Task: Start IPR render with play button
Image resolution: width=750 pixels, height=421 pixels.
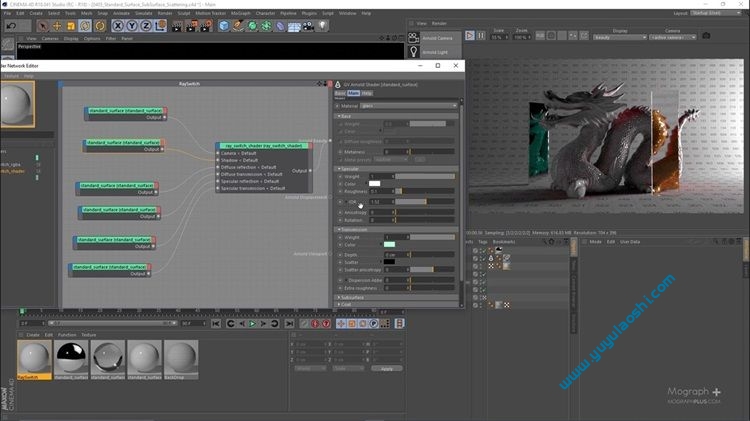Action: [470, 35]
